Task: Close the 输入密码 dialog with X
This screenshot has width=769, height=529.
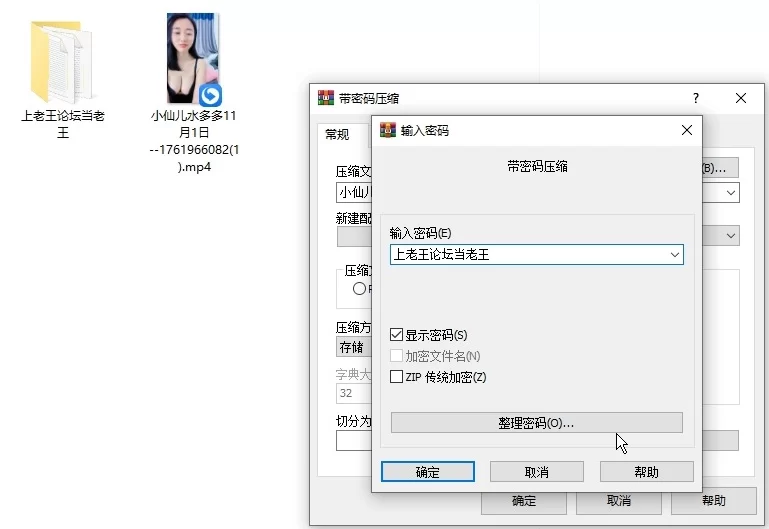Action: tap(686, 130)
